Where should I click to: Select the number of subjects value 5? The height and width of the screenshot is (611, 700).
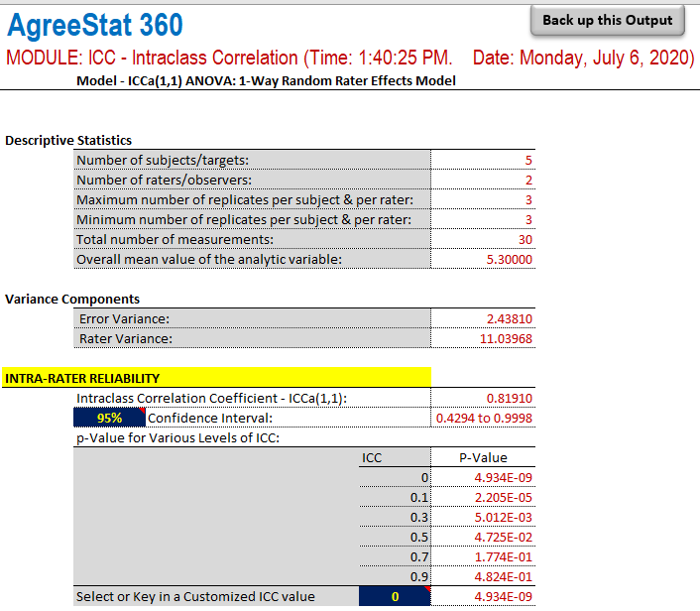pos(528,161)
